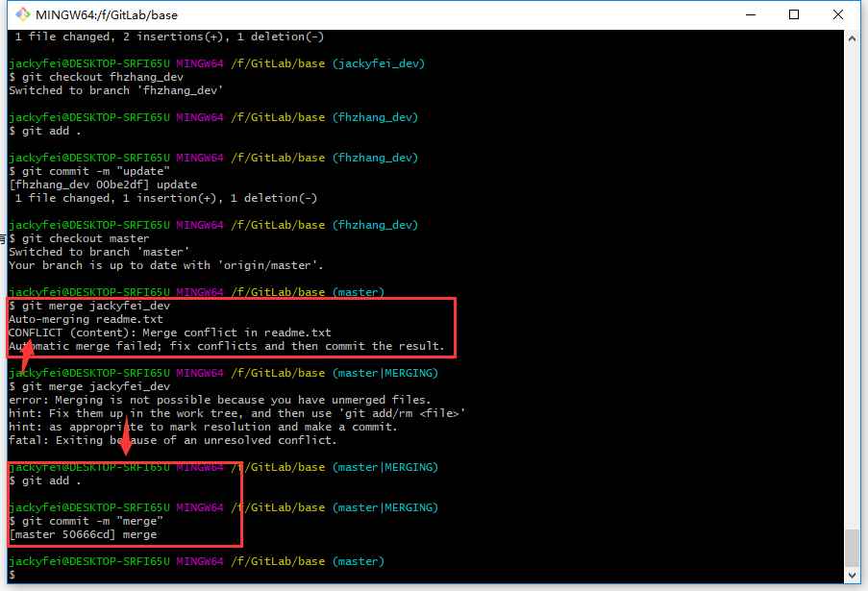Viewport: 868px width, 591px height.
Task: Click the CONFLICT (content) message line
Action: 169,332
